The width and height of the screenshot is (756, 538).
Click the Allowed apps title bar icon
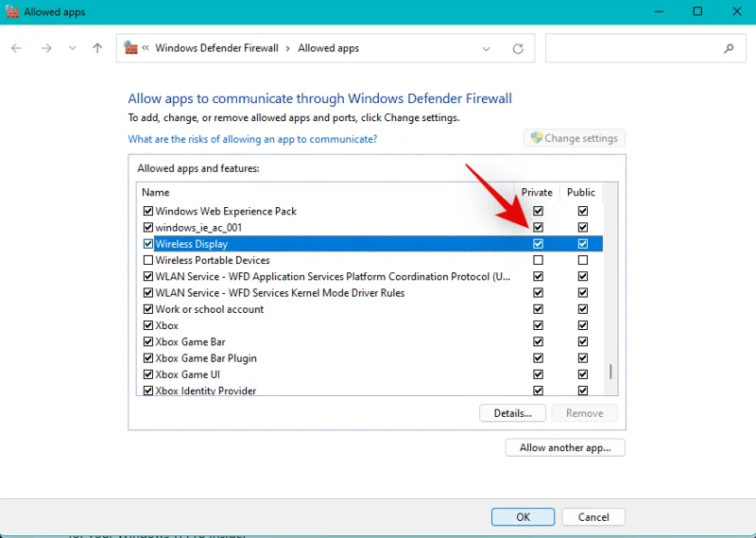point(11,11)
